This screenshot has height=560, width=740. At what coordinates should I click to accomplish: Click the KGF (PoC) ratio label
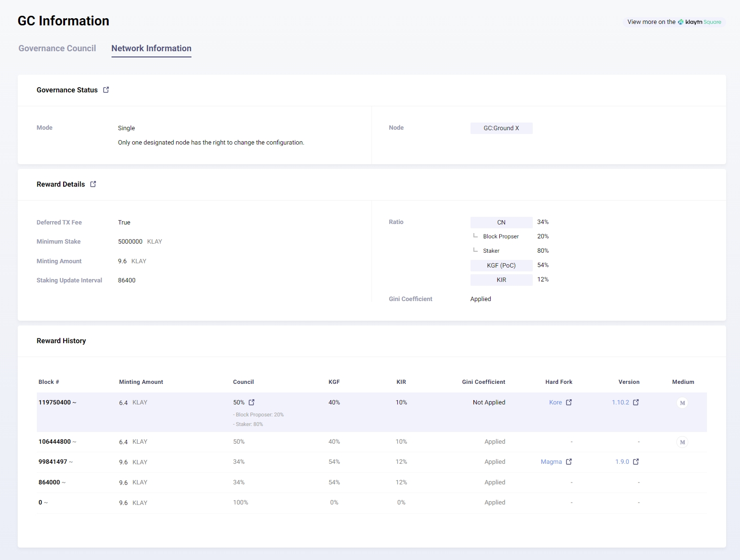tap(501, 266)
